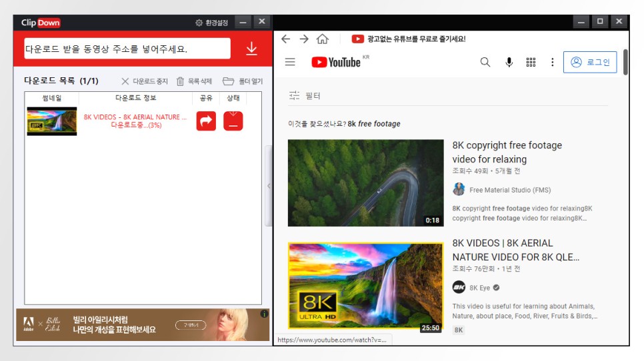Image resolution: width=644 pixels, height=361 pixels.
Task: Click the red download status icon
Action: 233,121
